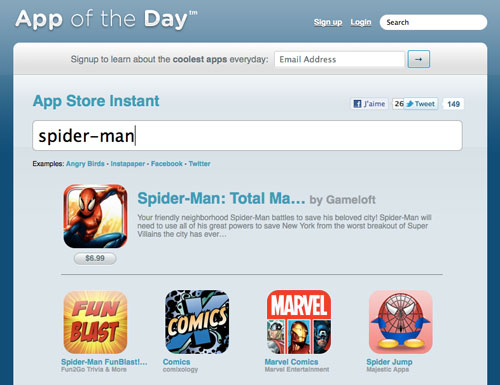Try the Angry Birds example search
This screenshot has width=500, height=385.
(x=85, y=164)
